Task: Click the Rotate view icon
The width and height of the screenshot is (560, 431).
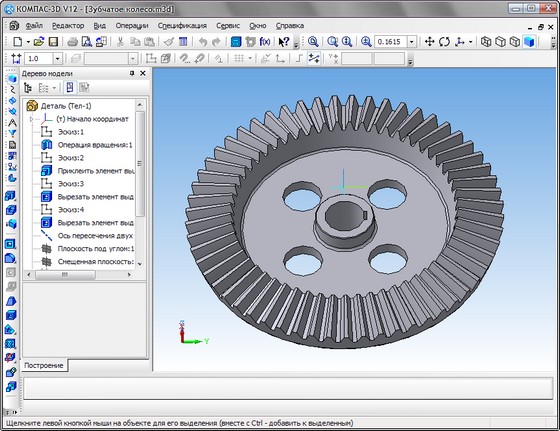Action: coord(444,42)
